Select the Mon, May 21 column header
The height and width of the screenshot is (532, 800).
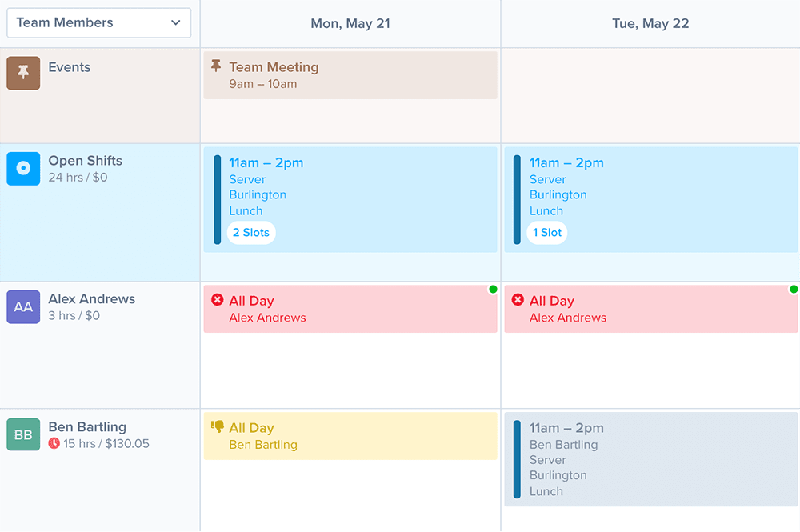tap(350, 23)
